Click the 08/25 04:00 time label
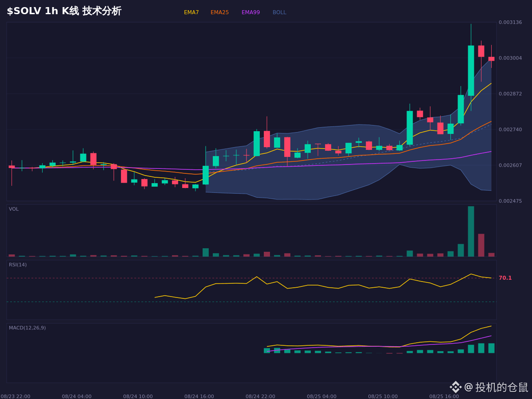 point(321,396)
